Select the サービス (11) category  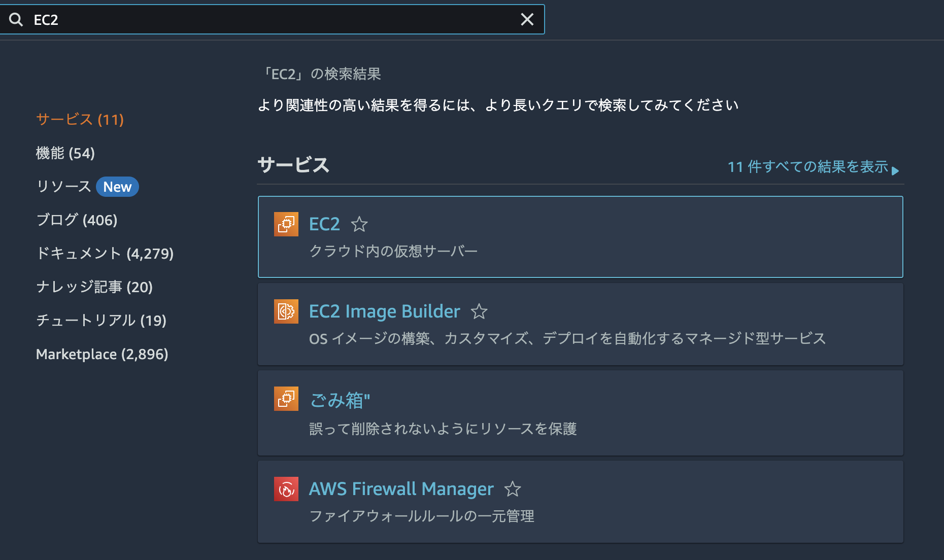click(x=80, y=120)
